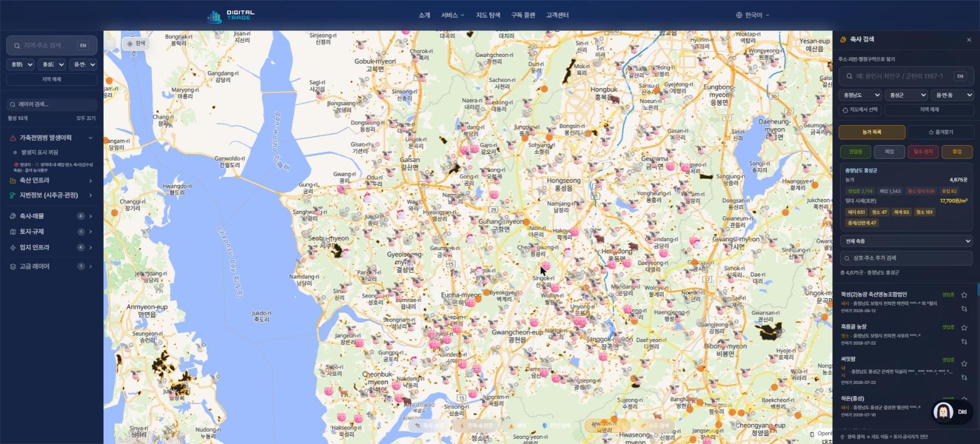Screen dimensions: 980x444
Task: Click the Digital Trade logo
Action: point(231,15)
